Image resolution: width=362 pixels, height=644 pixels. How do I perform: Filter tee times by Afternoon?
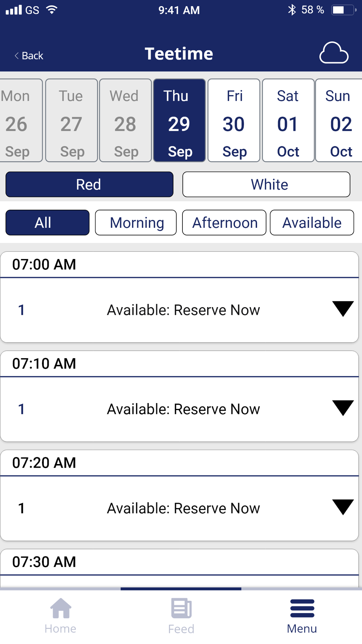(224, 223)
